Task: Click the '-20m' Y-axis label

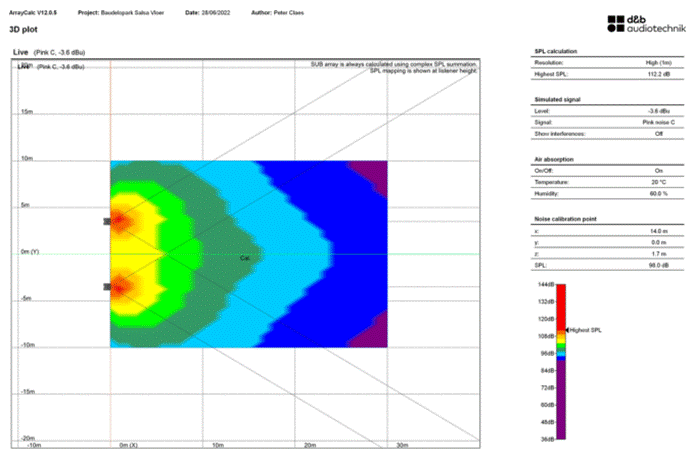Action: (27, 438)
